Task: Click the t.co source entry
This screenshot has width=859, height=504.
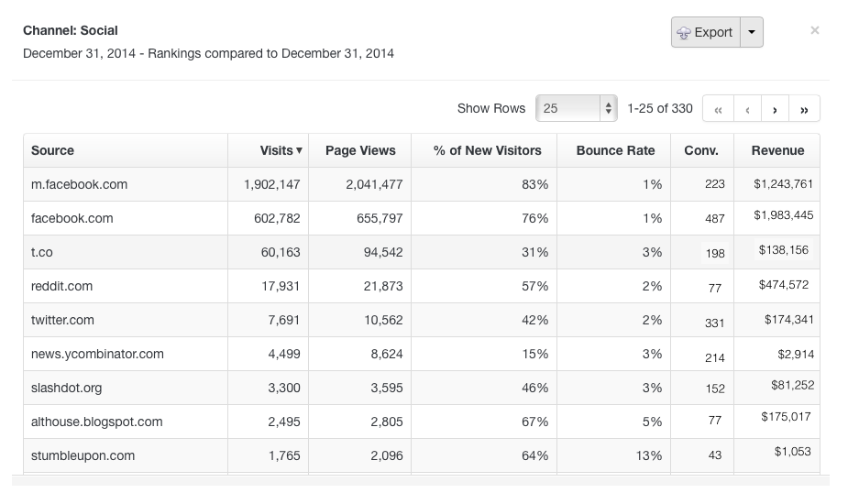Action: point(44,252)
